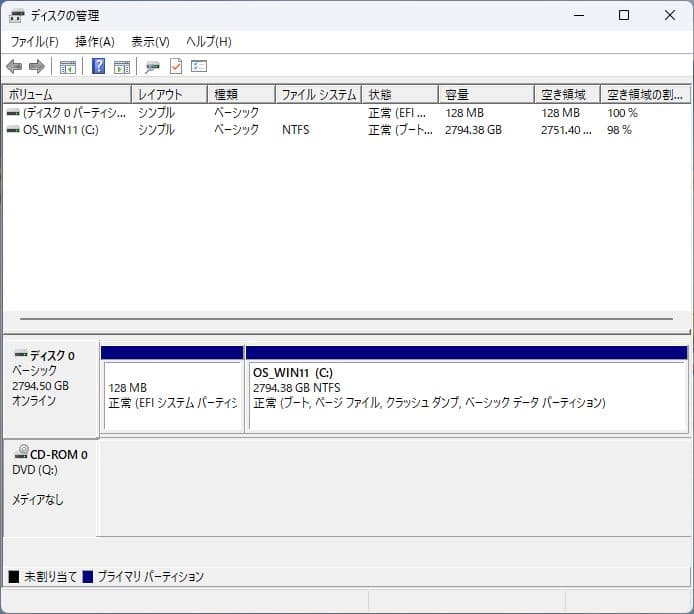Open the 表示(V) menu
The height and width of the screenshot is (614, 694).
click(150, 42)
